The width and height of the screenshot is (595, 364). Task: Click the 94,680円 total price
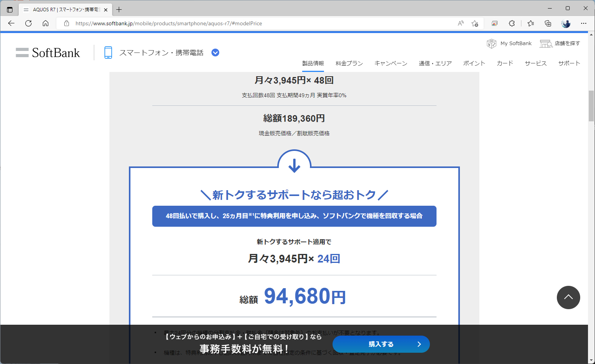305,296
